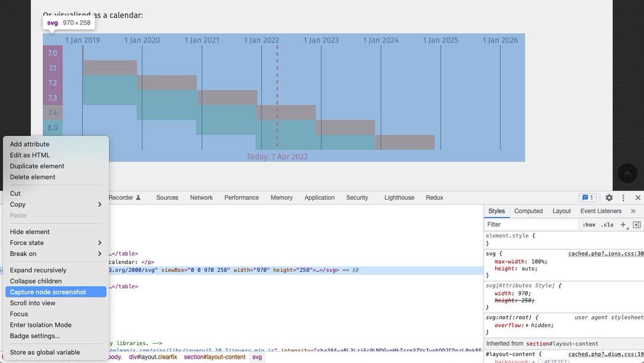Switch to the Computed pane tab

529,211
